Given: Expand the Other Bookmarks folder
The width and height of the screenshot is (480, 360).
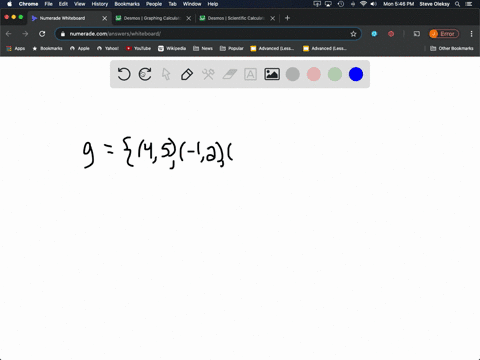Looking at the screenshot, I should pyautogui.click(x=452, y=48).
